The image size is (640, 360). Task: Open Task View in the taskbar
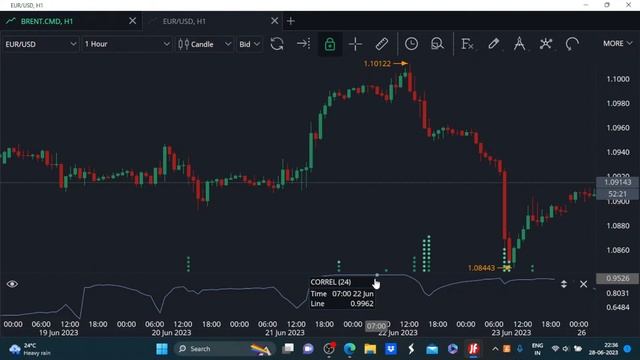pyautogui.click(x=288, y=349)
